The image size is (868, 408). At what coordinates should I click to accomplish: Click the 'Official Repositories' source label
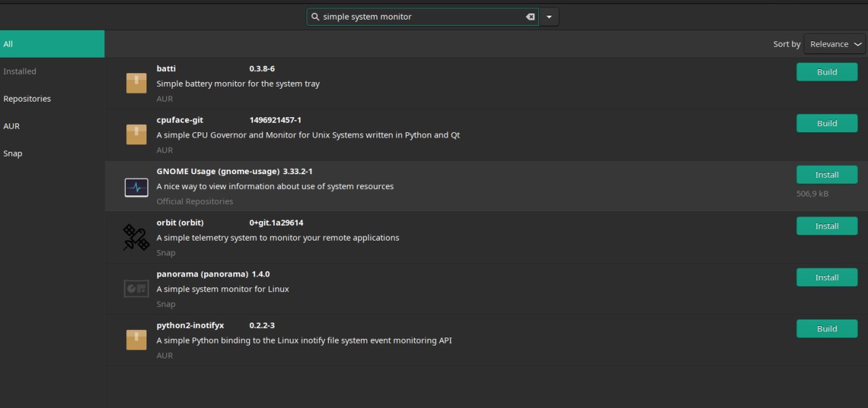[195, 201]
